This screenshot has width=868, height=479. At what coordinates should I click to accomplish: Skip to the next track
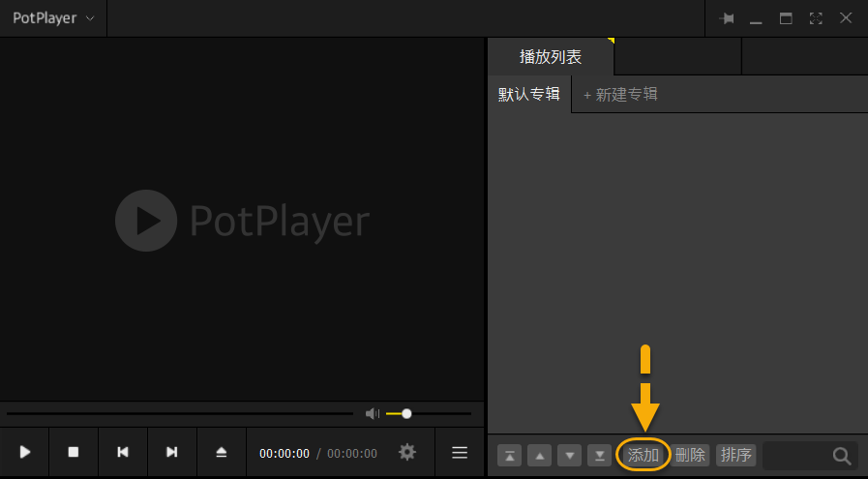[172, 452]
